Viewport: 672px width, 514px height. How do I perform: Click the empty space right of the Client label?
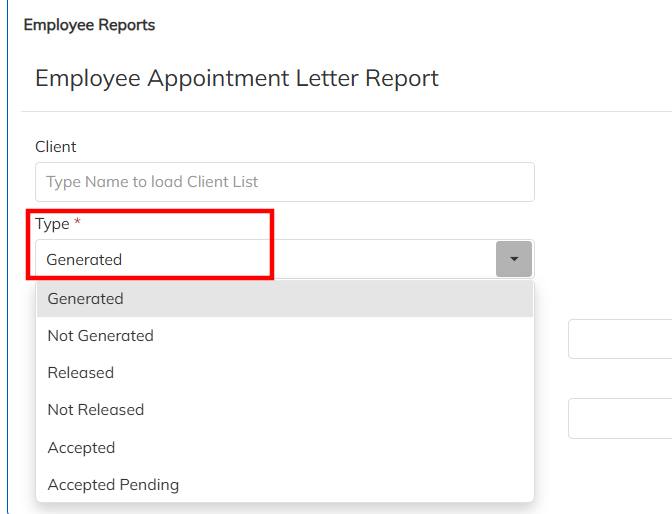[300, 147]
